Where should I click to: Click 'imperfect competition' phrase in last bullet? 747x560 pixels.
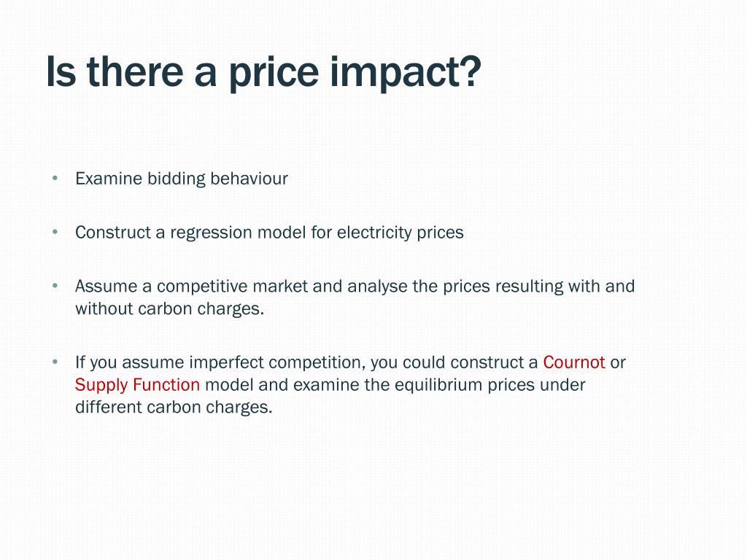277,363
